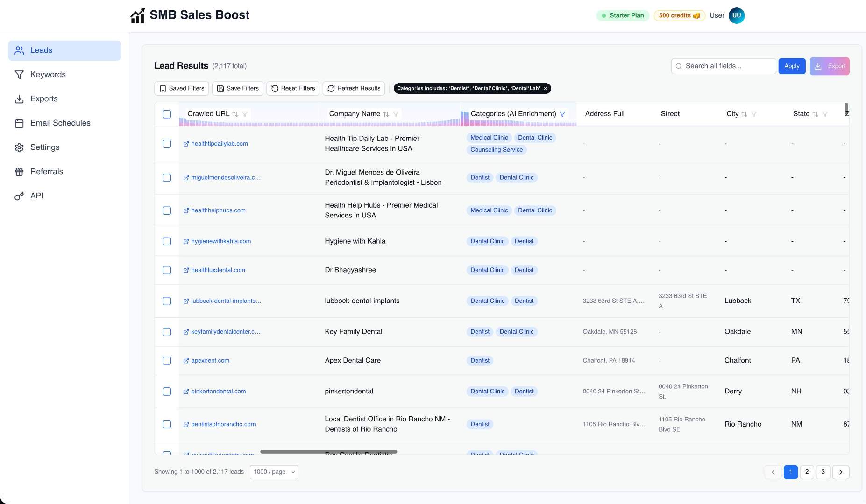Open Email Schedules calendar icon
Image resolution: width=866 pixels, height=504 pixels.
(x=19, y=123)
